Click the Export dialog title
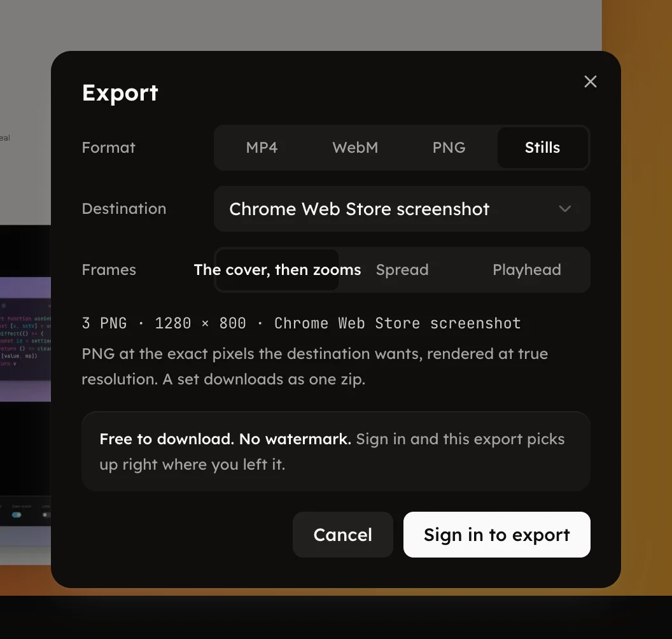 pos(120,93)
